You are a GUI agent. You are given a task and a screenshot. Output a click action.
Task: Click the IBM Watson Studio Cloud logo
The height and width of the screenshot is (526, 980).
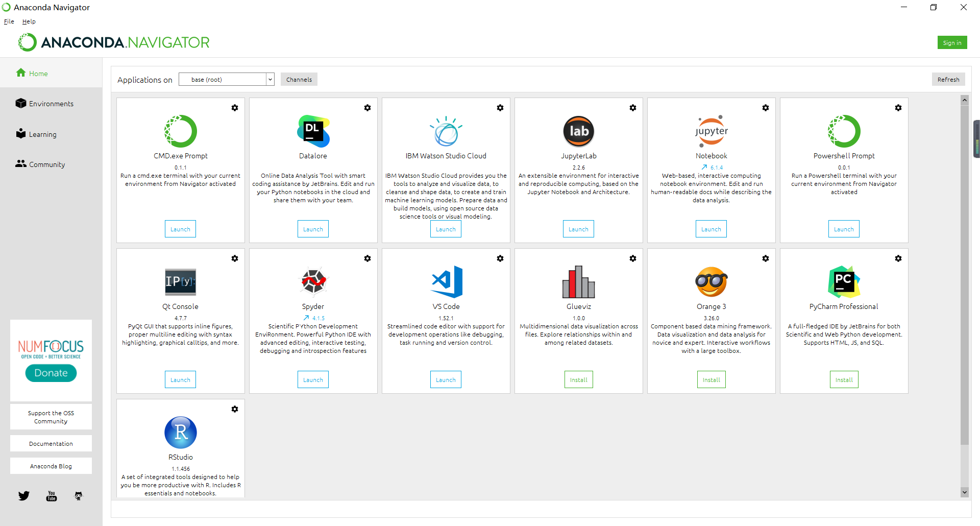pyautogui.click(x=446, y=131)
